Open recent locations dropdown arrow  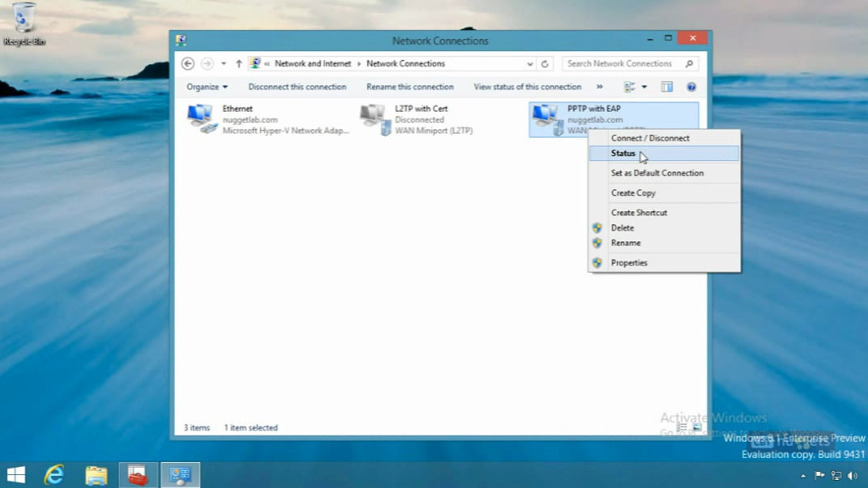point(223,64)
